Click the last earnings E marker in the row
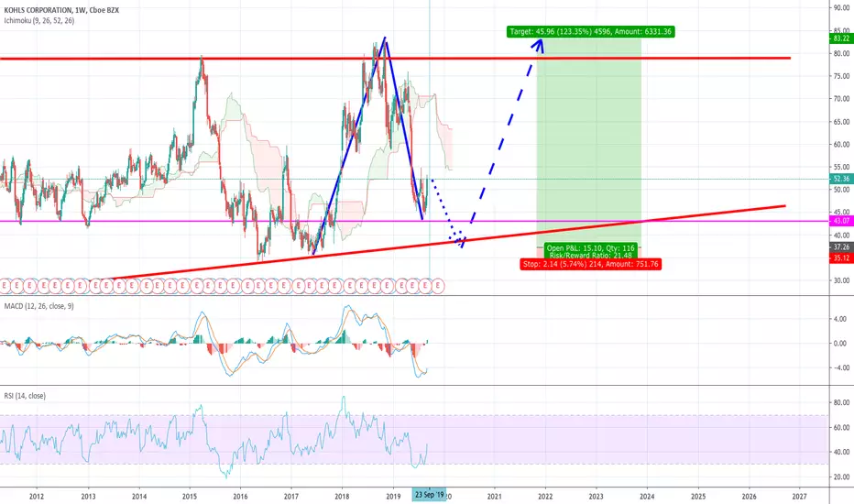Viewport: 854px width, 504px height. [438, 285]
